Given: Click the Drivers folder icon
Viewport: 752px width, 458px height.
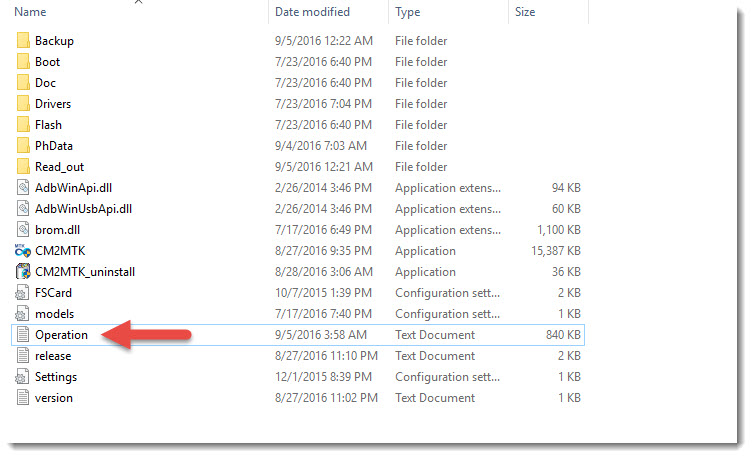Looking at the screenshot, I should tap(23, 104).
